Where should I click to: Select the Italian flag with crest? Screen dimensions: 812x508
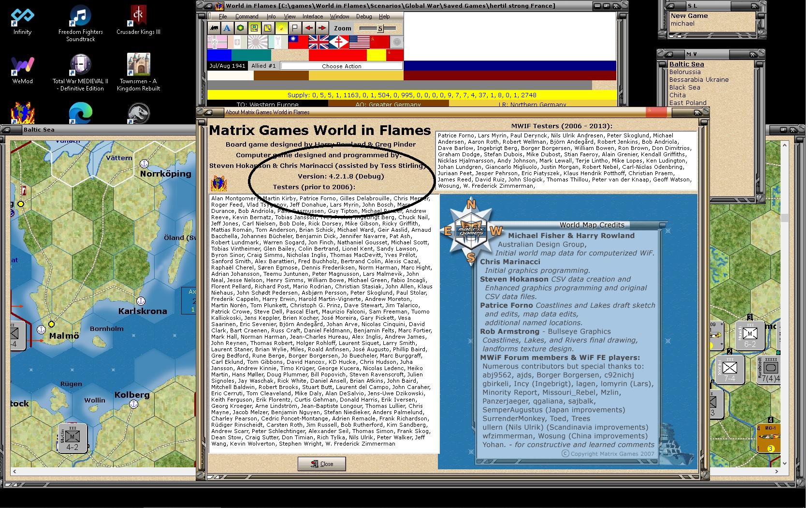tap(237, 43)
